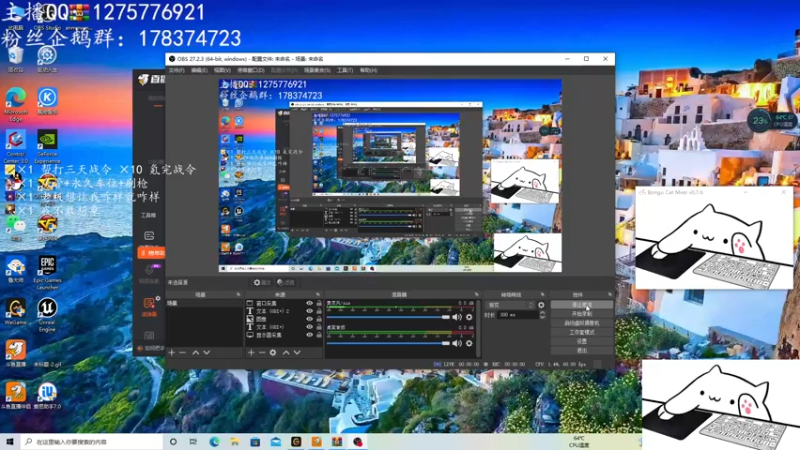Open Epic Games Launcher desktop icon
This screenshot has height=450, width=800.
(x=47, y=272)
